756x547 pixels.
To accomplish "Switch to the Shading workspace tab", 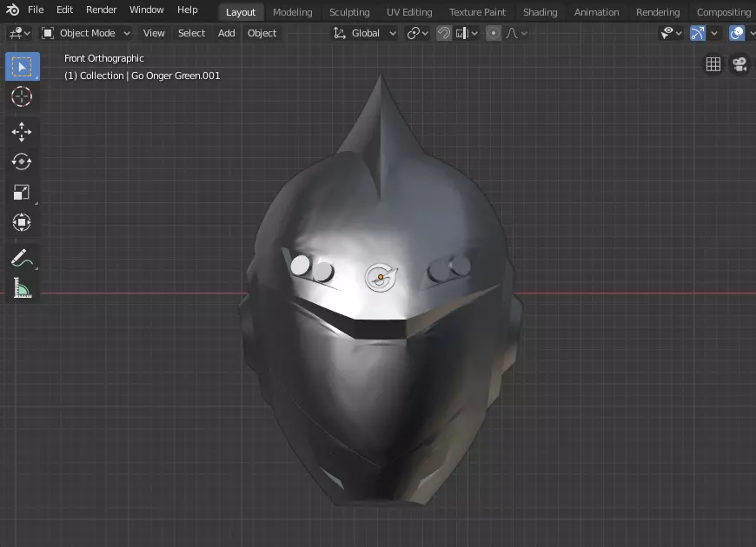I will click(x=540, y=12).
